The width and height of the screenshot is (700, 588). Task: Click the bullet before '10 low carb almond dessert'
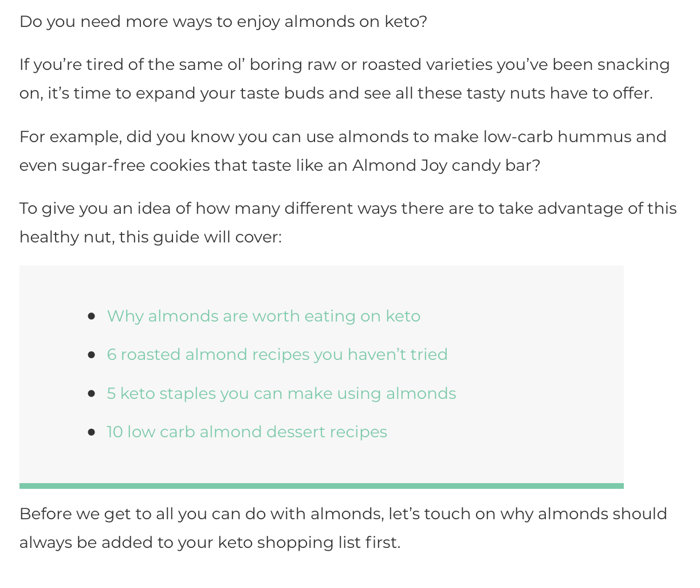92,432
